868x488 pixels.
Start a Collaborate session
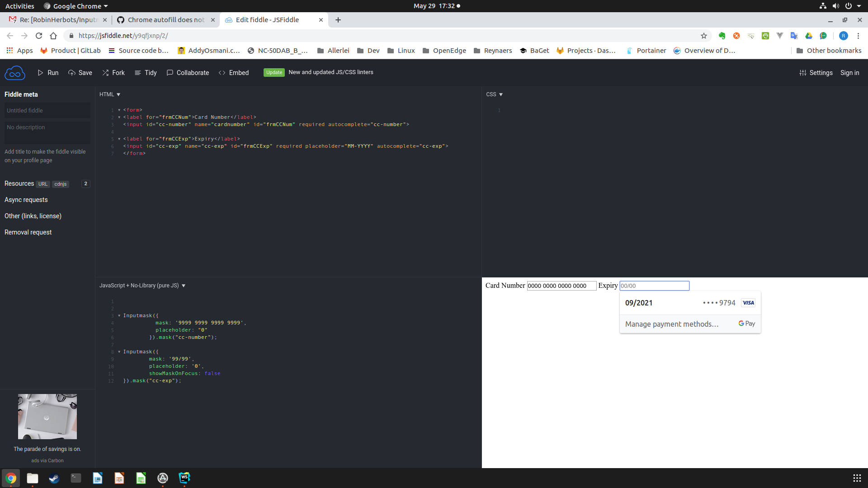point(188,72)
